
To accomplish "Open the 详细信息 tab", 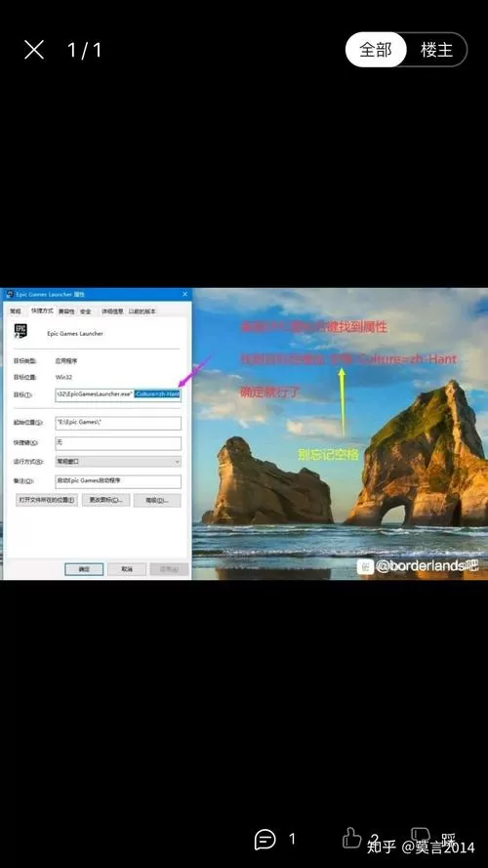I will [x=112, y=311].
